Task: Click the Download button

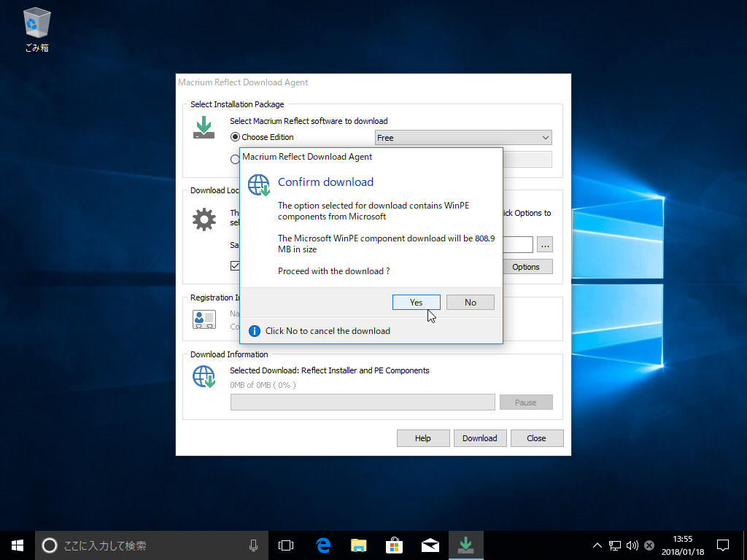Action: [x=480, y=438]
